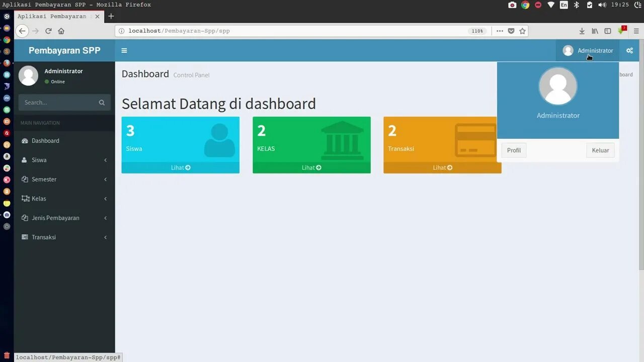This screenshot has width=644, height=362.
Task: Expand the Jenis Pembayaran menu chevron
Action: (x=105, y=218)
